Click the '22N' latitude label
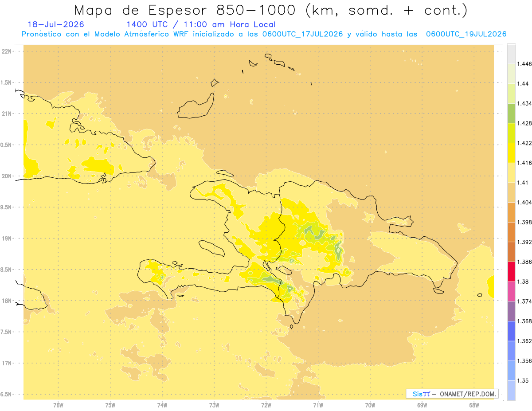 [7, 51]
